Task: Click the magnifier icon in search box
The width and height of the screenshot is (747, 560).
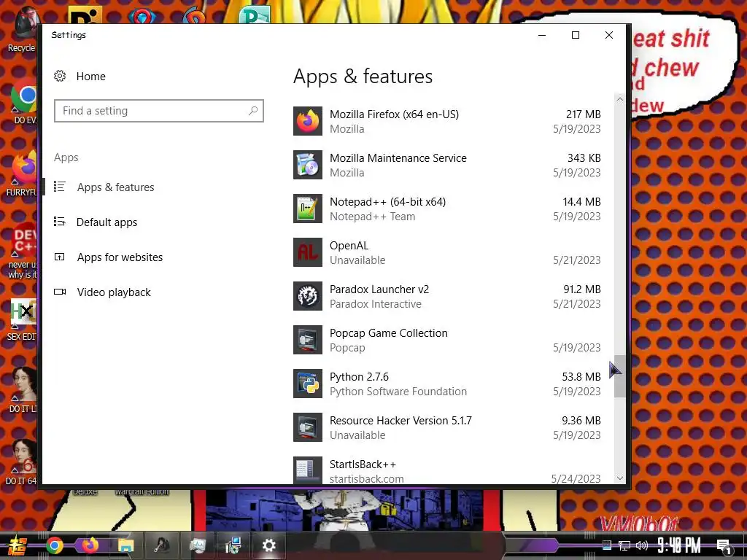Action: pyautogui.click(x=253, y=111)
